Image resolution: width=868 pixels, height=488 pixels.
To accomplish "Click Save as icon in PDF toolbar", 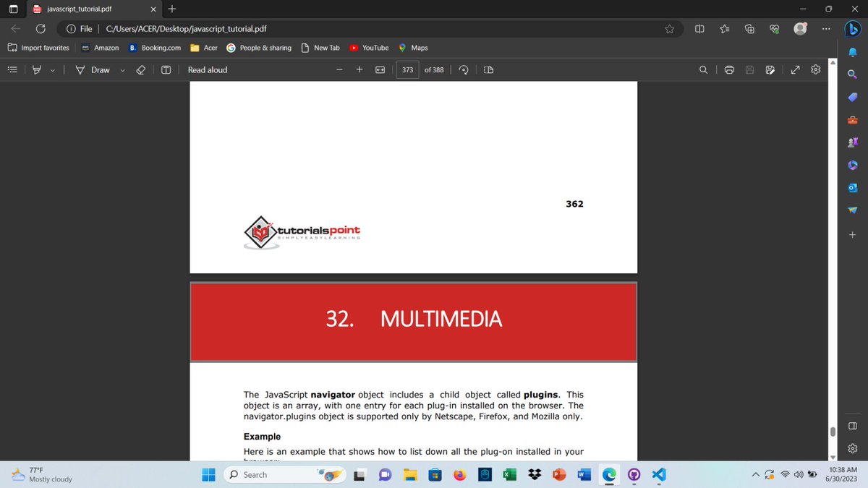I will 770,70.
